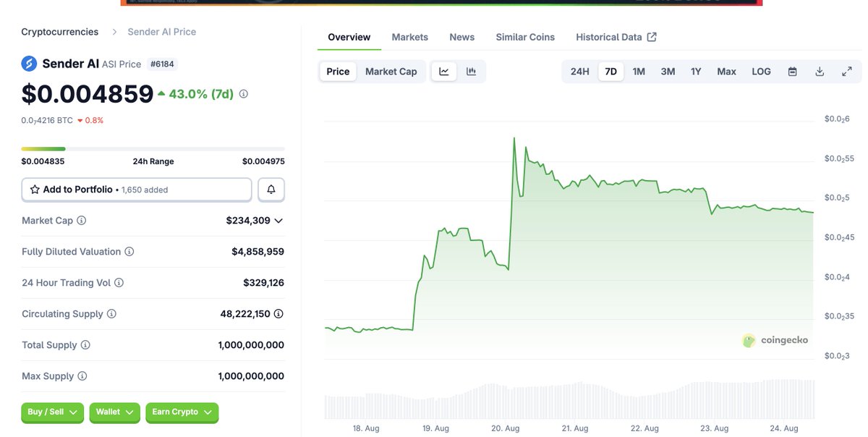Click the external link icon beside Historical Data
The height and width of the screenshot is (437, 868).
click(652, 37)
